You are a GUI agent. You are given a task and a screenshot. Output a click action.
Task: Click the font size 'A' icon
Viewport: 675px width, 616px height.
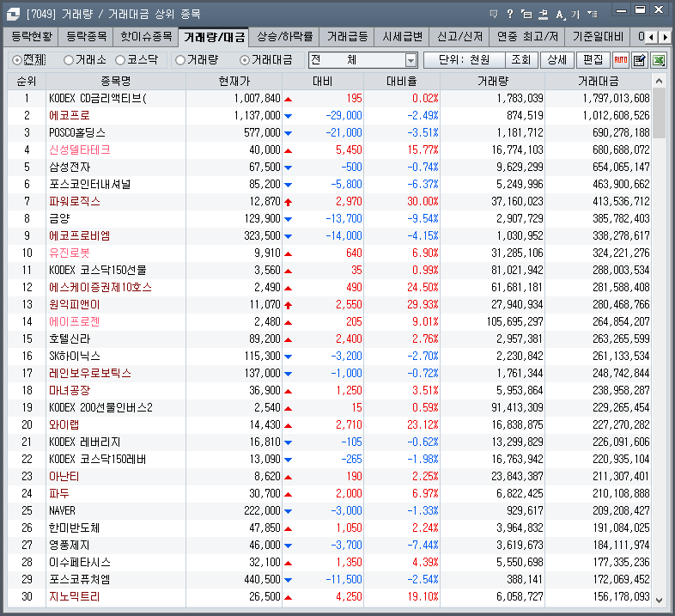point(560,15)
